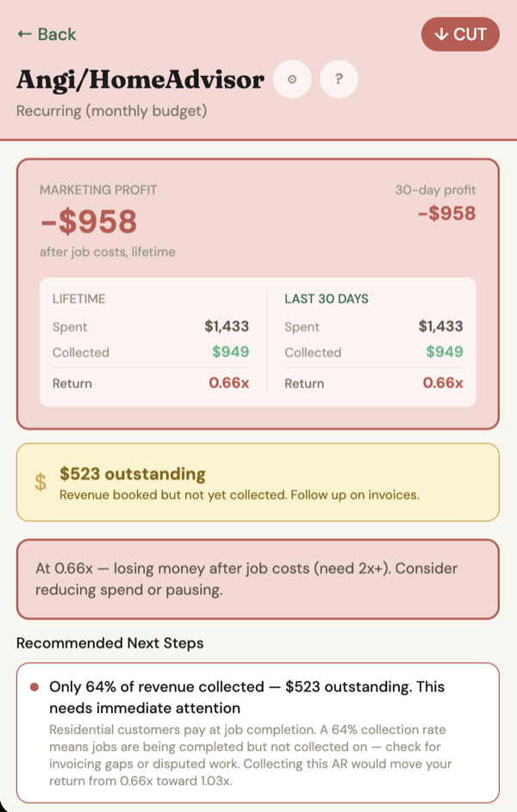Click the Back link
Image resolution: width=517 pixels, height=812 pixels.
[x=45, y=34]
